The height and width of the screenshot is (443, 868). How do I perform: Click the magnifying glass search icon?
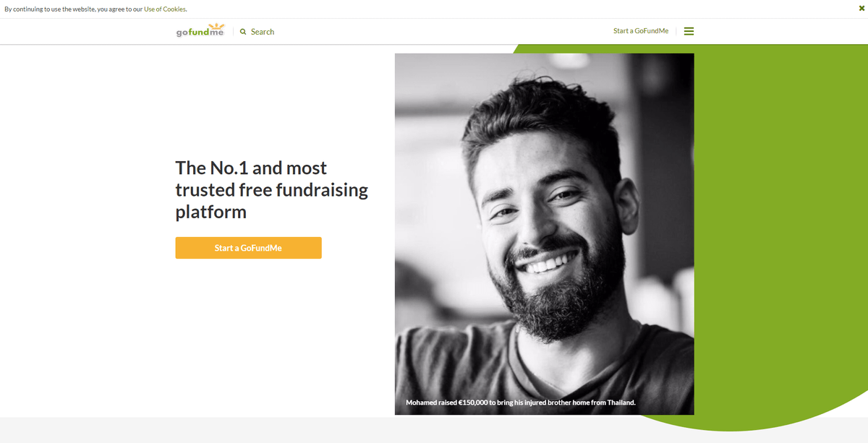tap(243, 32)
